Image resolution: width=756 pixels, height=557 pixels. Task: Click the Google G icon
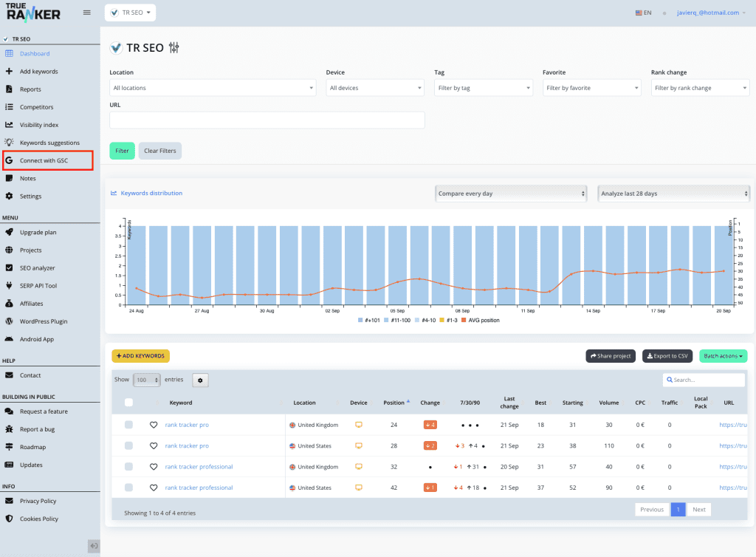[x=9, y=160]
